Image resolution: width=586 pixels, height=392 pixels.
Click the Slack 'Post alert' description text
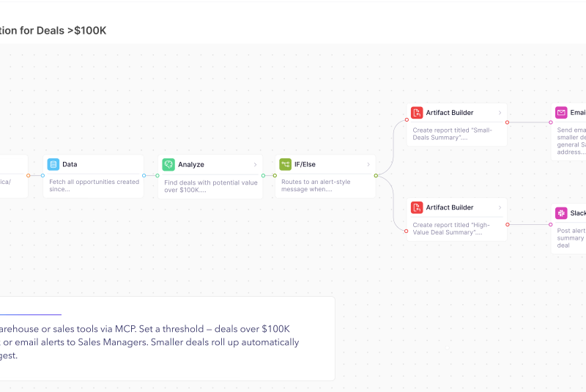point(571,238)
